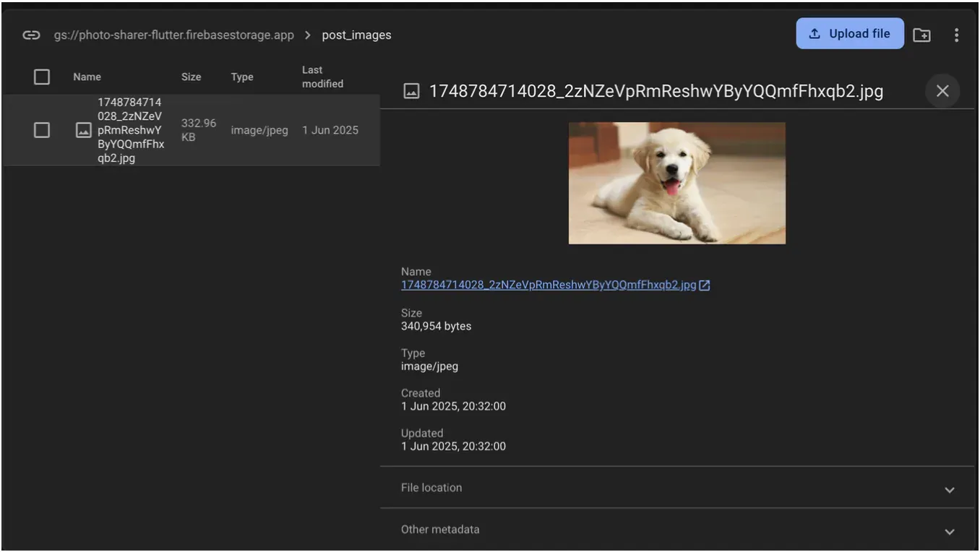Click the Size column header
This screenshot has height=552, width=980.
(191, 77)
